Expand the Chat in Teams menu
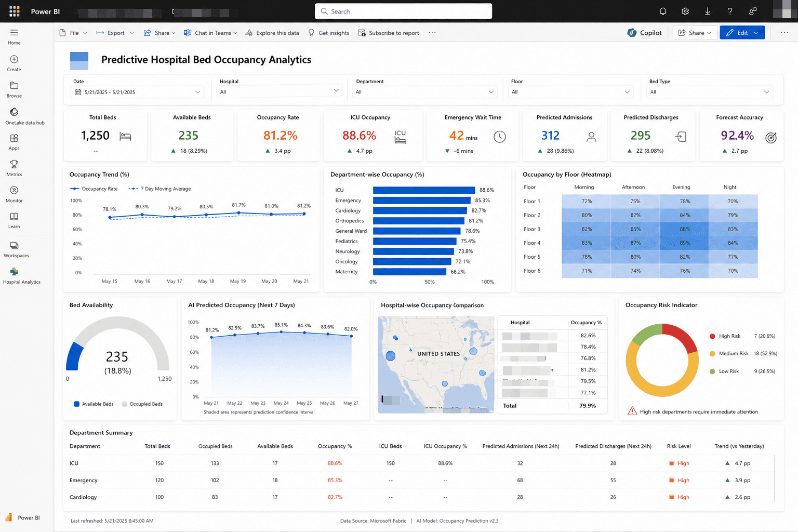 pyautogui.click(x=210, y=33)
